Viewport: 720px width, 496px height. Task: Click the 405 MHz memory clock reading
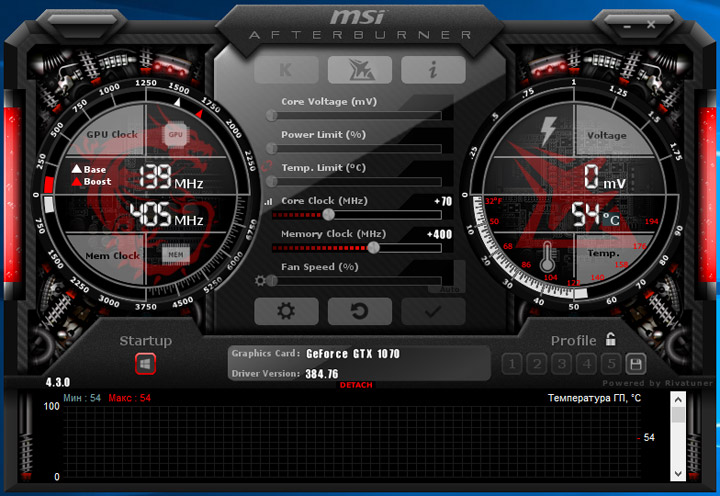click(166, 214)
